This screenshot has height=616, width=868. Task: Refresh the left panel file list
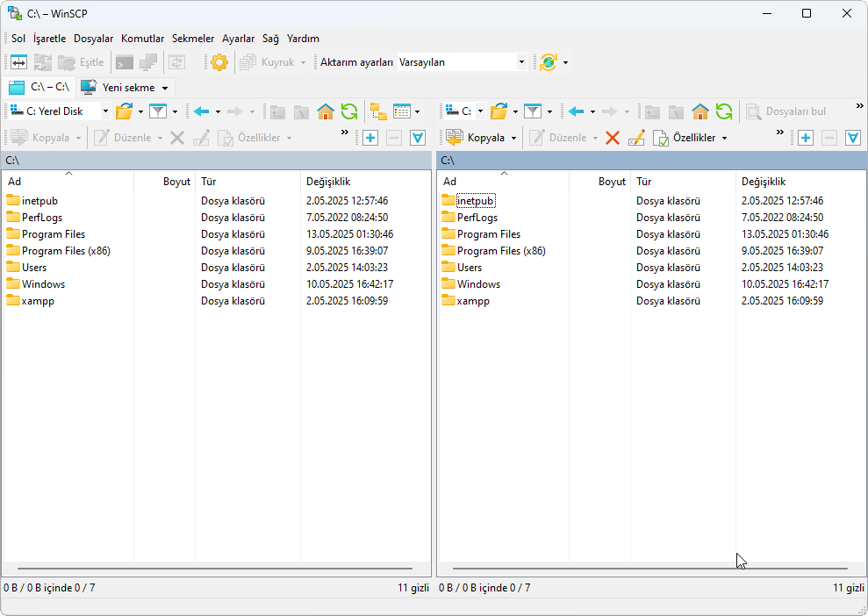pos(349,111)
